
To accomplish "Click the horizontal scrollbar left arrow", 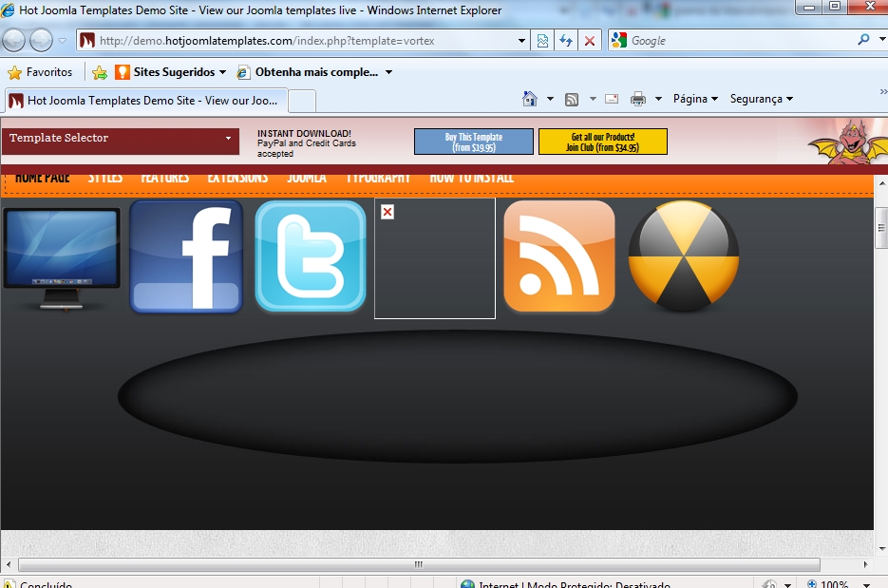I will pos(8,564).
